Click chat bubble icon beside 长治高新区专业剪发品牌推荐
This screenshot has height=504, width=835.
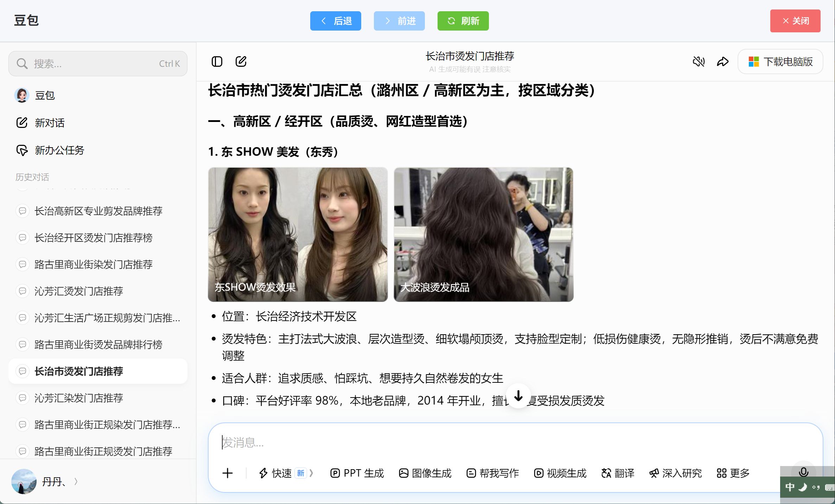point(23,211)
